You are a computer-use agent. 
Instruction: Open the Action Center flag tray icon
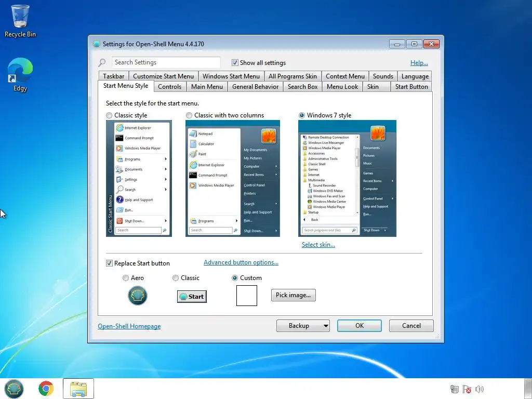pyautogui.click(x=467, y=389)
